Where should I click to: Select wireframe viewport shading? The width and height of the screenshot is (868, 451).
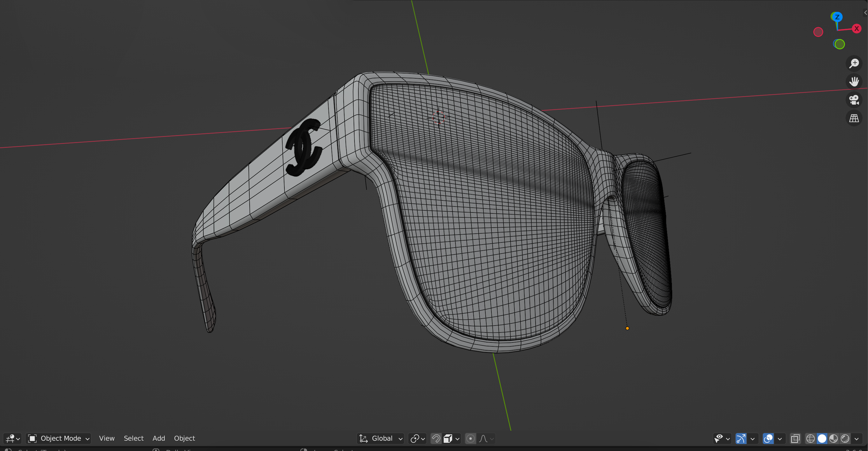810,439
